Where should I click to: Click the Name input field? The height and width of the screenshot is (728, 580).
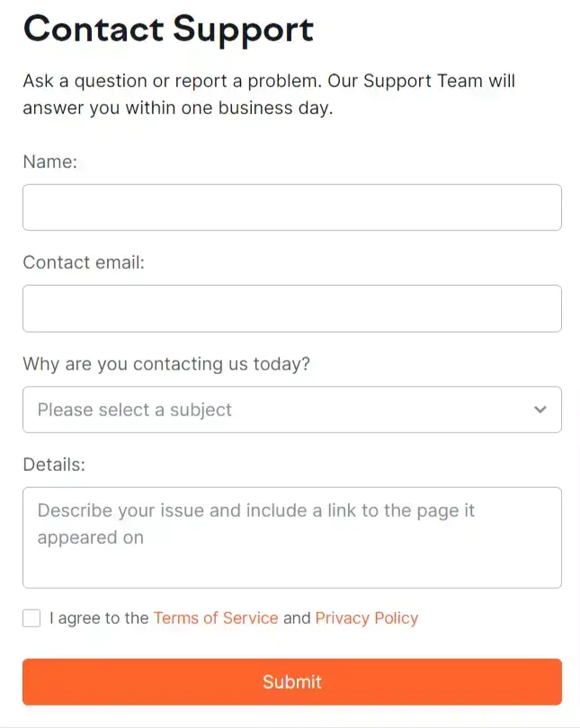[x=291, y=207]
